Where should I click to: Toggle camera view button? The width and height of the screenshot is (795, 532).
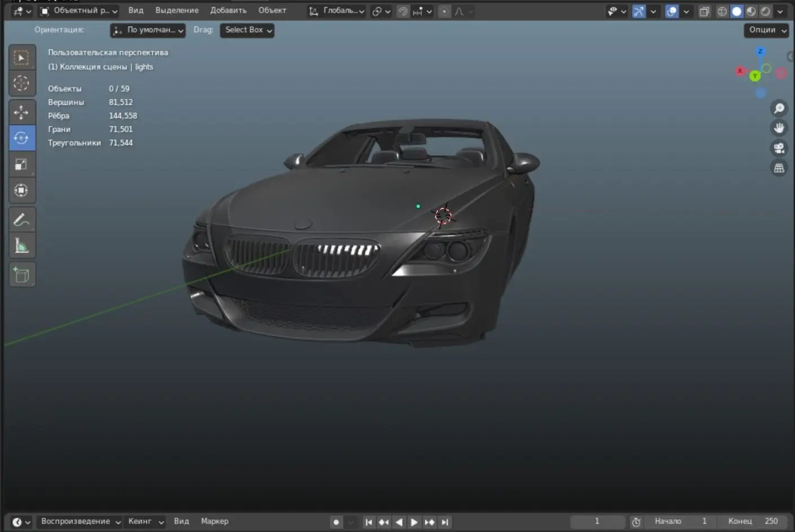click(x=779, y=148)
